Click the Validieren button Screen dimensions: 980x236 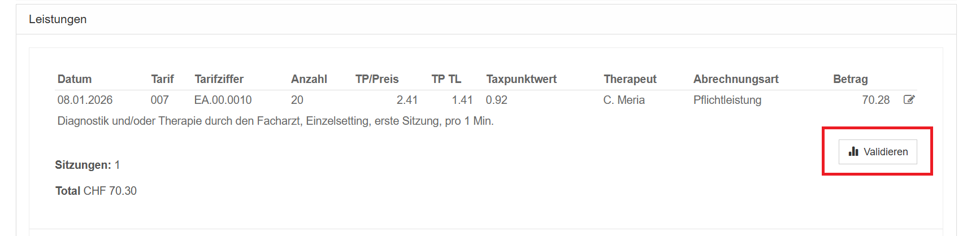click(x=878, y=152)
